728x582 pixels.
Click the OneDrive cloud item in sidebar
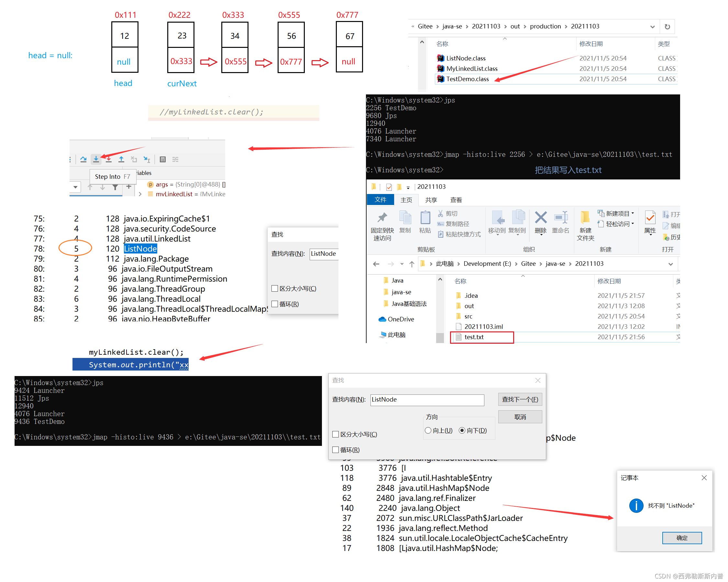396,319
